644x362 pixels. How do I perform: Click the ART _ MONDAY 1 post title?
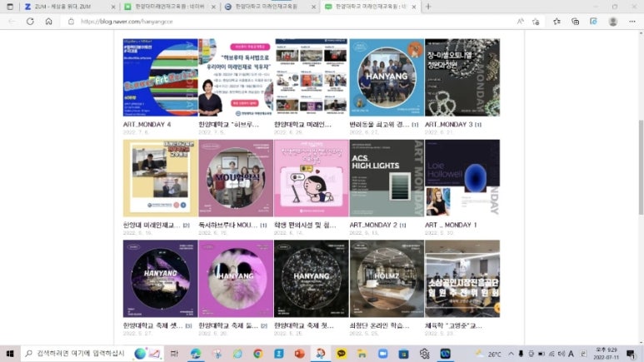(451, 225)
